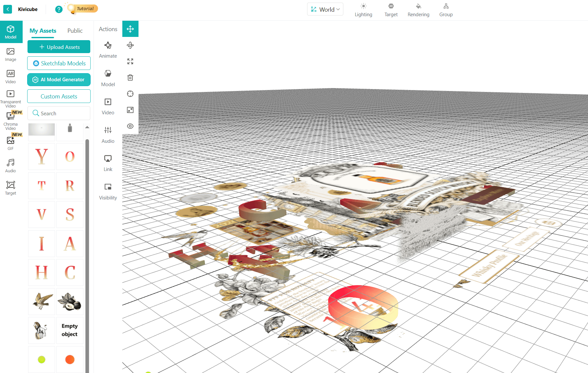Select the letter S model thumbnail
Viewport: 588px width, 373px height.
(x=70, y=214)
